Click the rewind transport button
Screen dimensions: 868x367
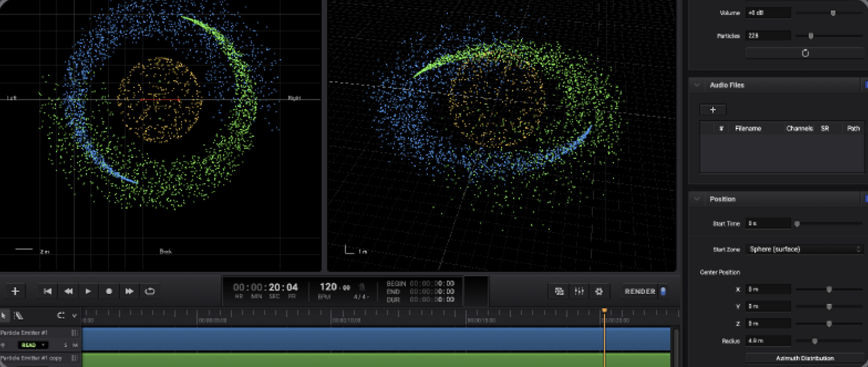(68, 291)
